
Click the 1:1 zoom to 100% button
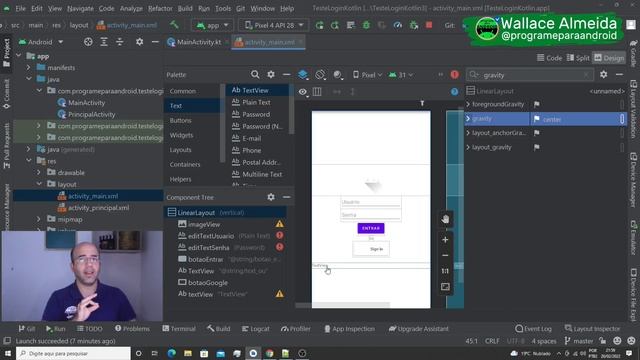click(445, 271)
